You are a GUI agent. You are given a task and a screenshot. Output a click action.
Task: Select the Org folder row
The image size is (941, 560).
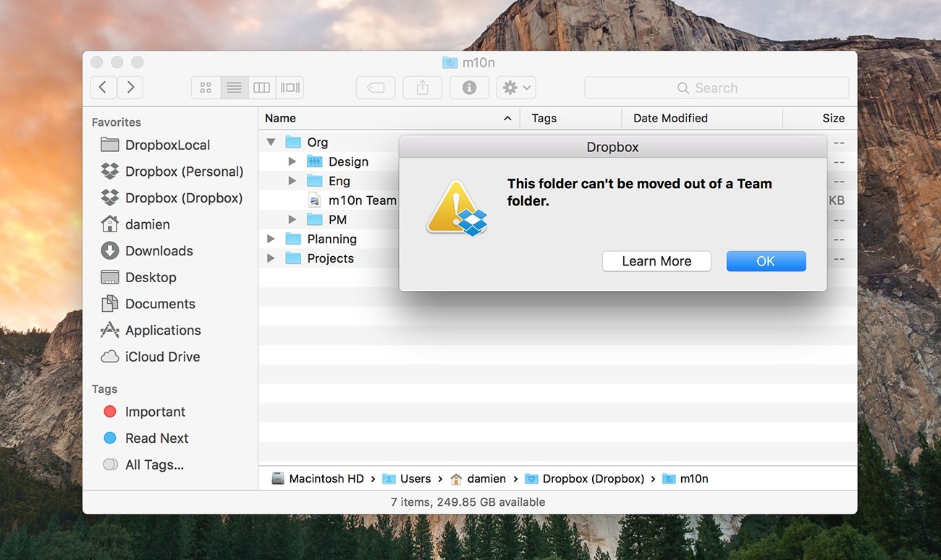(x=329, y=143)
